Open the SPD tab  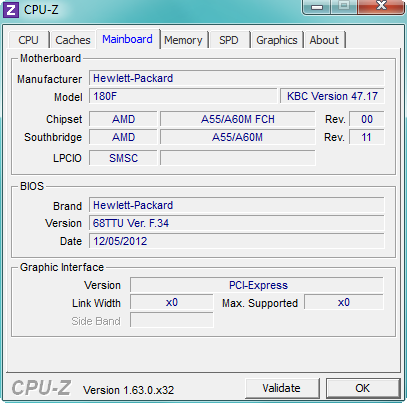(229, 40)
